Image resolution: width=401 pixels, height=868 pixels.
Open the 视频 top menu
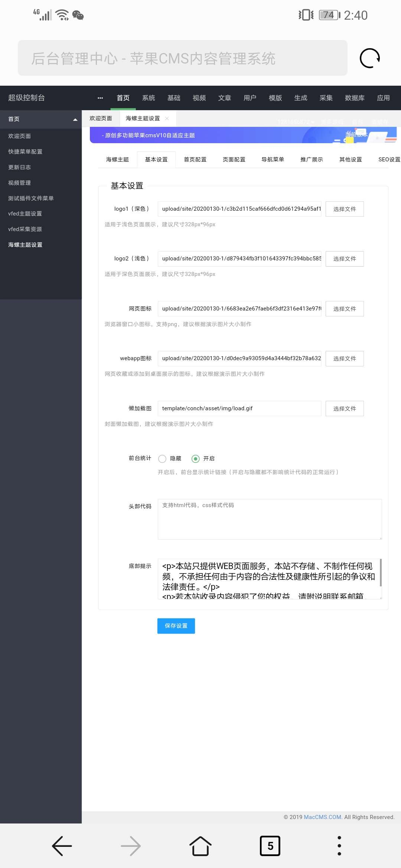coord(199,98)
